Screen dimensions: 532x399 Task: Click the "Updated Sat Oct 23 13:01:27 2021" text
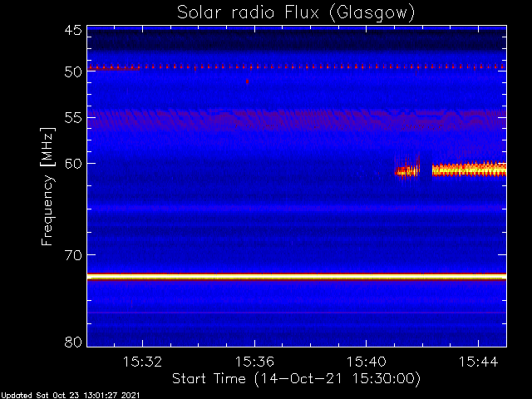point(70,396)
